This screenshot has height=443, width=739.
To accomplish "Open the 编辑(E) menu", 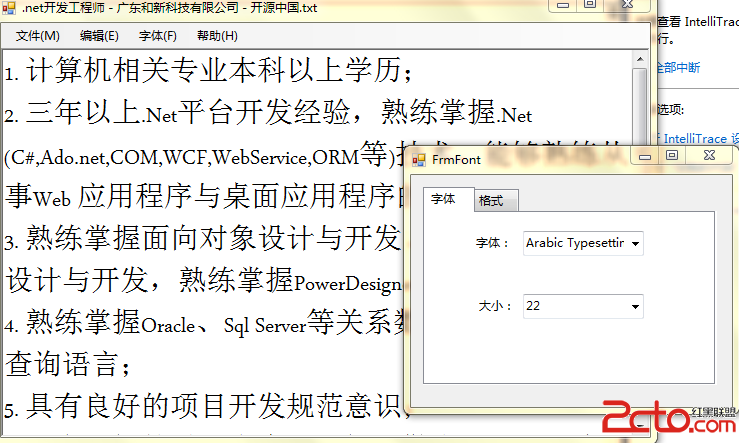I will coord(99,36).
